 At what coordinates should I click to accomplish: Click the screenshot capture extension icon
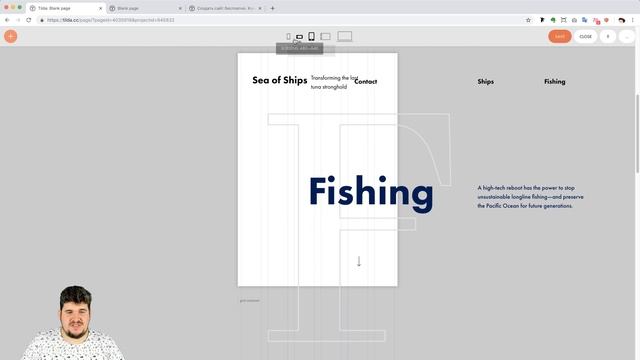[563, 20]
